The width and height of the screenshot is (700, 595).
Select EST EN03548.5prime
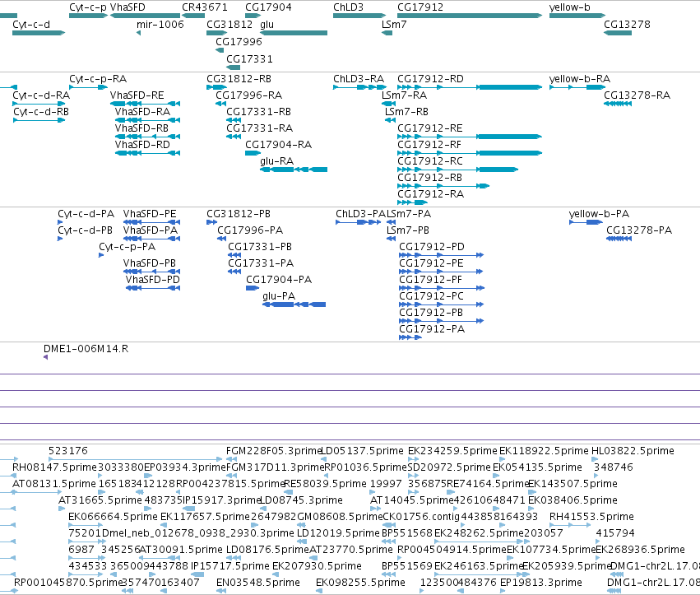[258, 583]
